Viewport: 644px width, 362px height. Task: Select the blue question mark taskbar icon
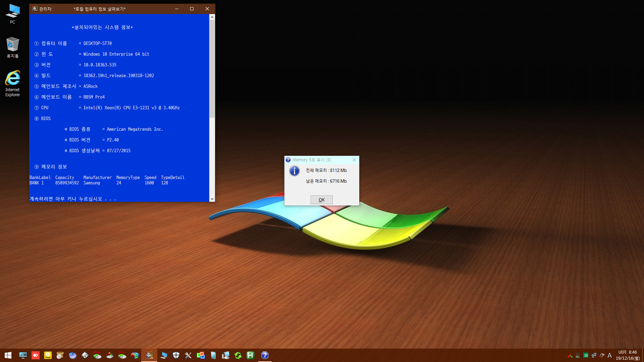click(x=265, y=355)
